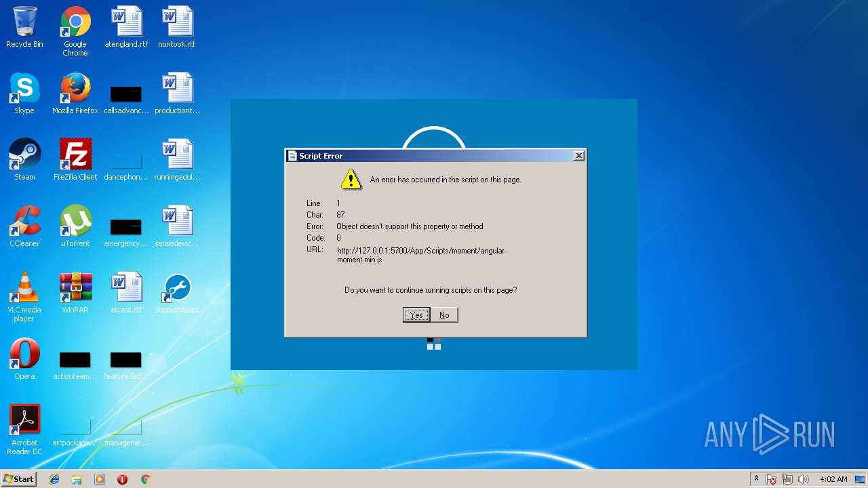This screenshot has width=868, height=488.
Task: Open Mozilla Firefox desktop shortcut
Action: (x=75, y=94)
